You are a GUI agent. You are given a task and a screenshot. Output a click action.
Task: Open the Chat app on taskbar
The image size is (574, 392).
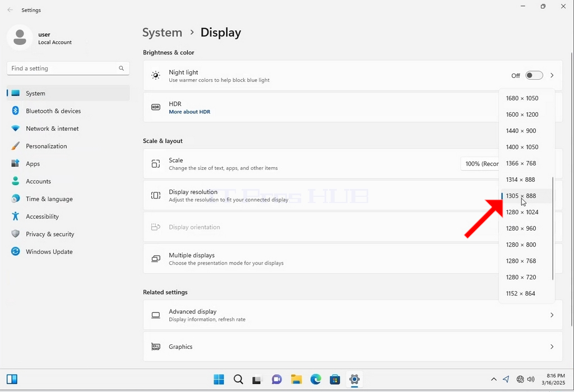tap(277, 380)
